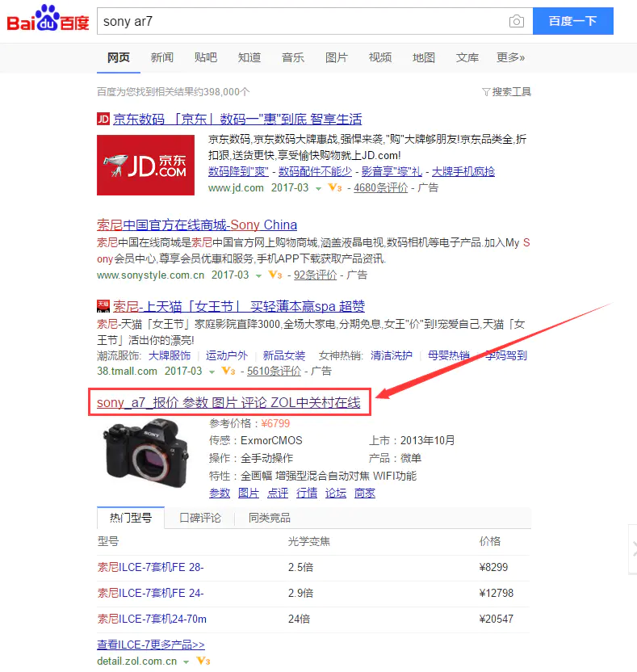Viewport: 637px width, 672px height.
Task: Click the JD favicon beside first result
Action: tap(103, 119)
